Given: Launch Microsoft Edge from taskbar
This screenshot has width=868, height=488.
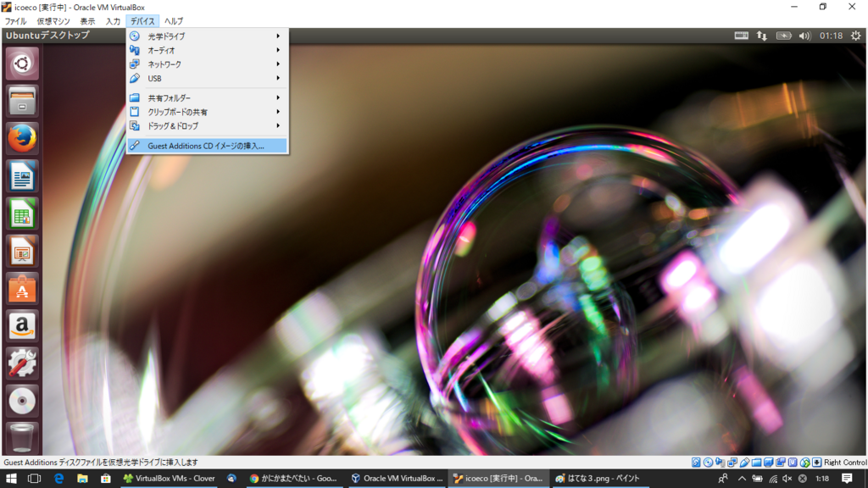Looking at the screenshot, I should [58, 479].
